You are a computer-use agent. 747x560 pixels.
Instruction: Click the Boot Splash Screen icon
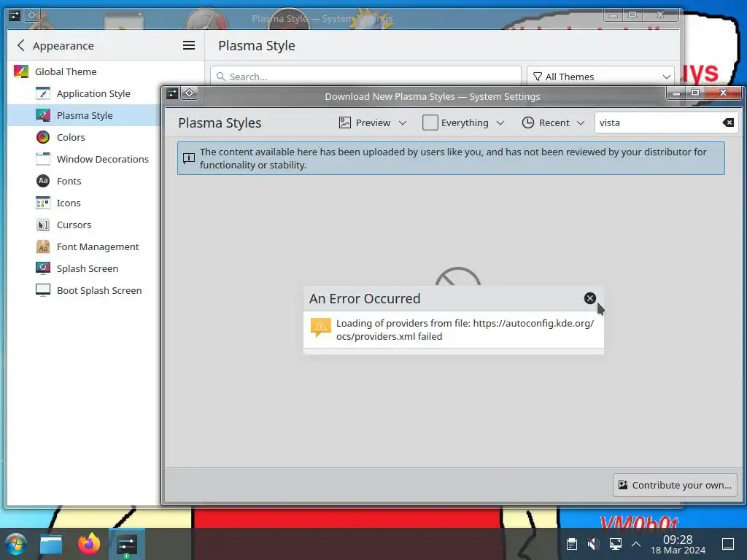(x=43, y=290)
